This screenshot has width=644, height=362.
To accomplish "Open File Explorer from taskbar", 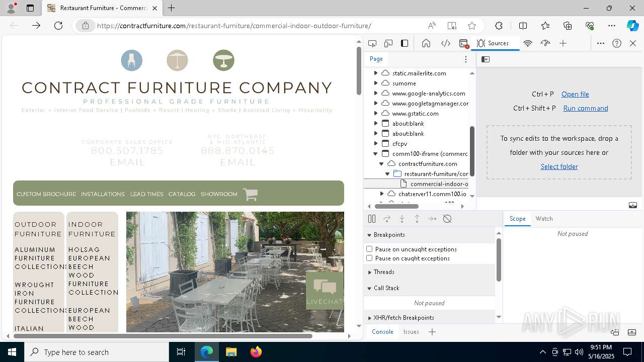I will (x=231, y=352).
